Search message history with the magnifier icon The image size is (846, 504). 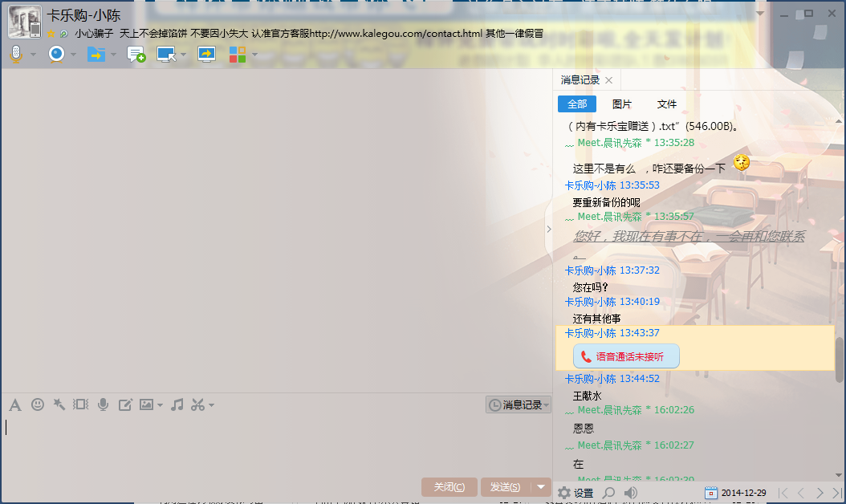coord(609,493)
